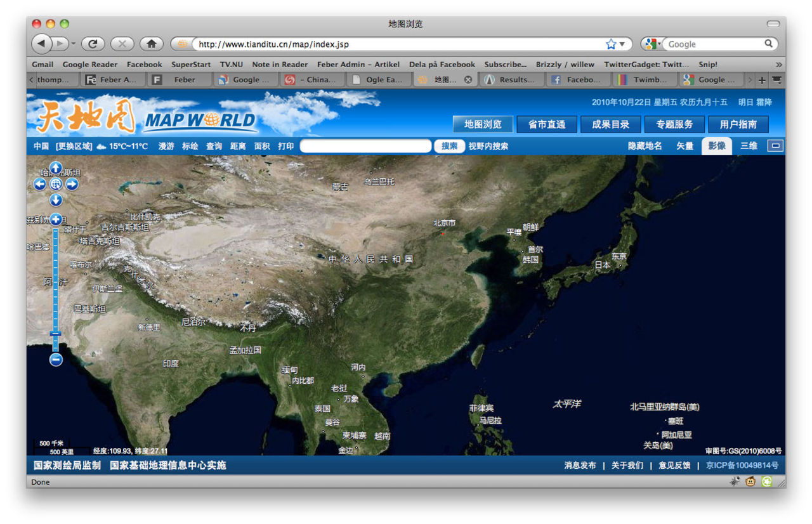Enter fullscreen map mode
Image resolution: width=812 pixels, height=524 pixels.
click(x=775, y=145)
